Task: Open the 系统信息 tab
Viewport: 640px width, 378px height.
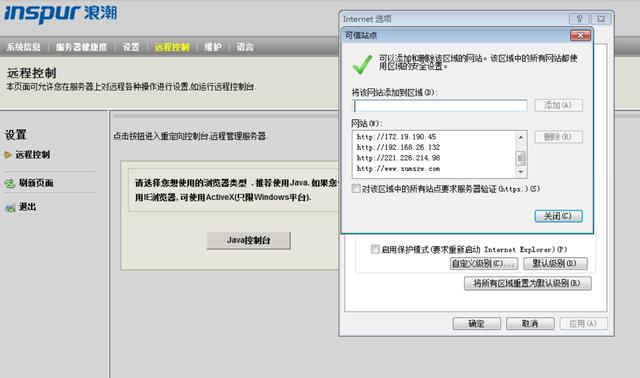Action: (x=23, y=47)
